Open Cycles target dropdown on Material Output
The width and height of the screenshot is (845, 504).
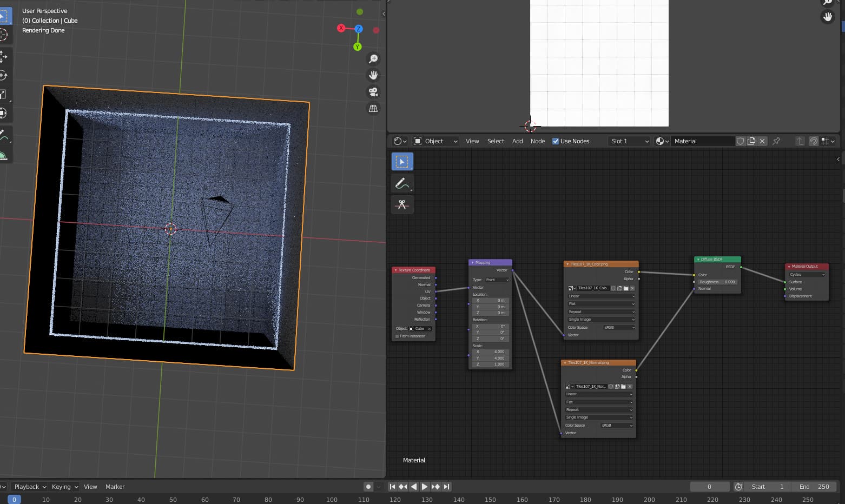coord(807,275)
